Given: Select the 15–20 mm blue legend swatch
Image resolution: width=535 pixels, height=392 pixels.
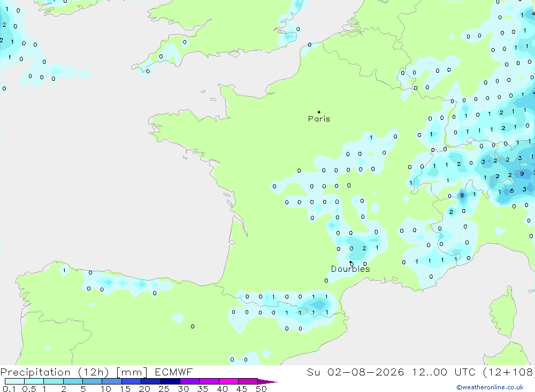Looking at the screenshot, I should coord(132,381).
